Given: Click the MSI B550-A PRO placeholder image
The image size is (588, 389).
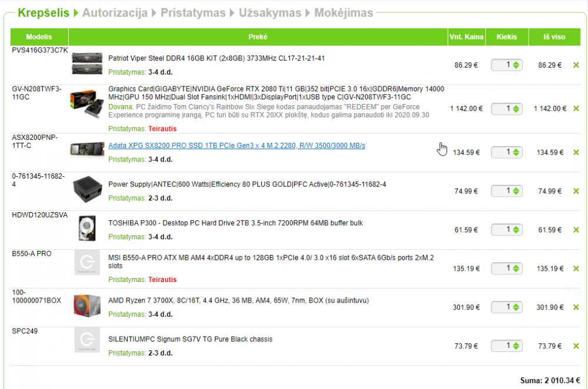Looking at the screenshot, I should tap(87, 262).
